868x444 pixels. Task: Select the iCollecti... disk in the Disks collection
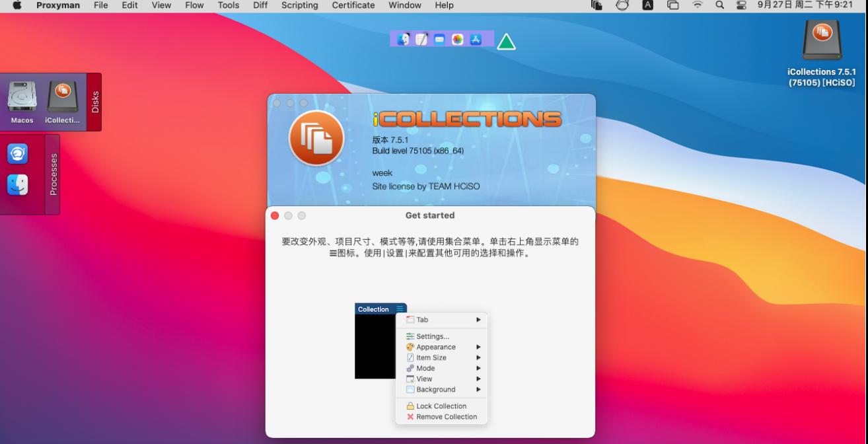click(x=63, y=102)
